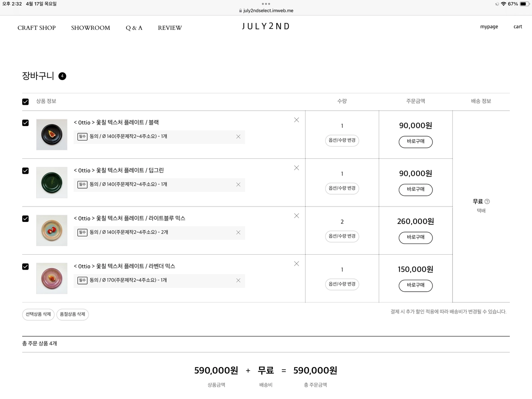
Task: Click the 선택상품 삭제 button
Action: click(x=38, y=315)
